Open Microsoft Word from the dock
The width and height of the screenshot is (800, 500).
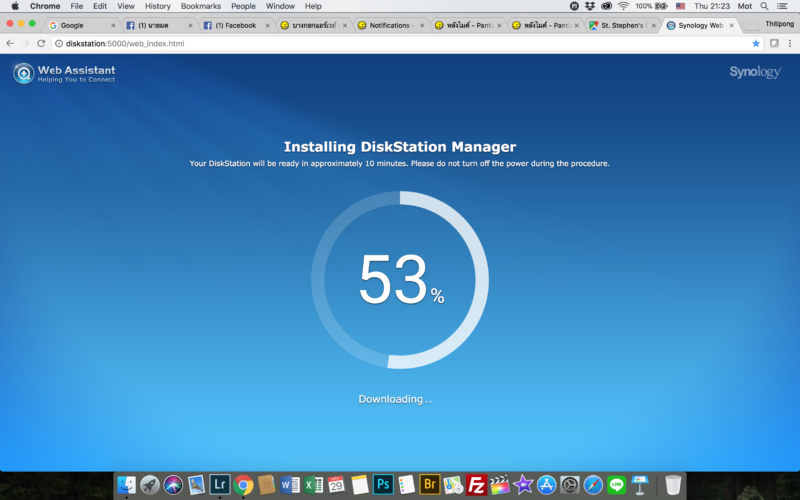click(x=290, y=485)
